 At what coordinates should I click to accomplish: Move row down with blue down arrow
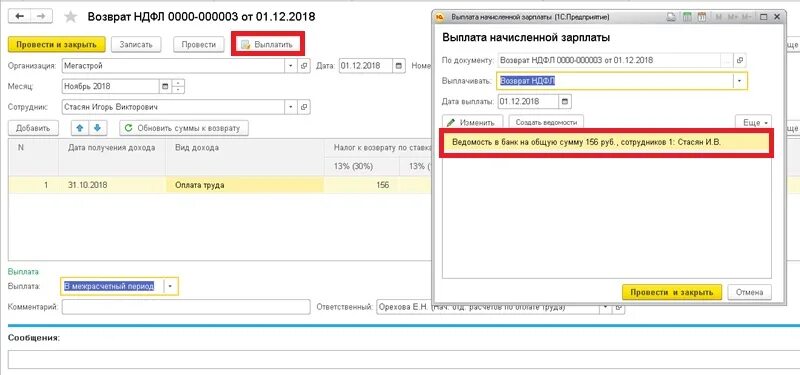(97, 128)
